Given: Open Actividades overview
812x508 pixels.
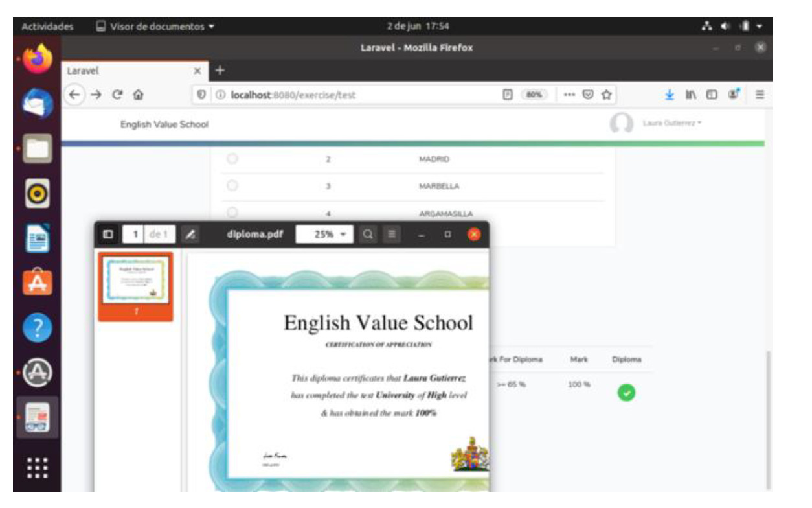Looking at the screenshot, I should 47,27.
